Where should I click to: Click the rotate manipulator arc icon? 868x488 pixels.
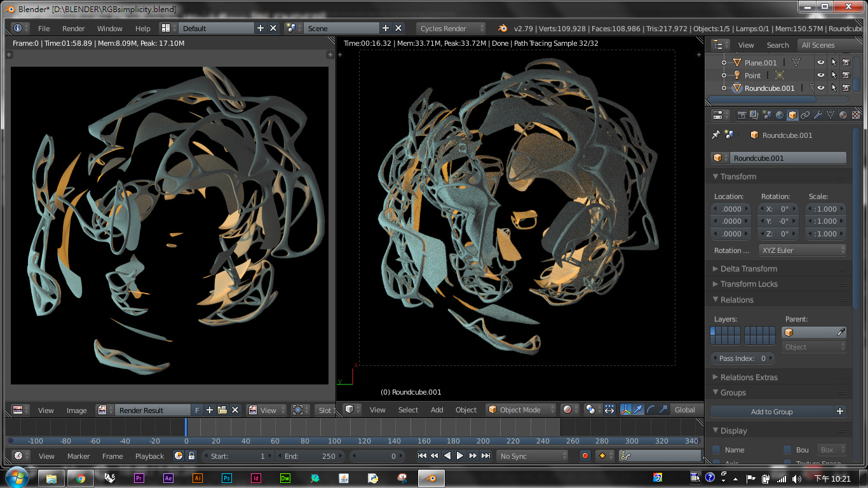tap(651, 410)
